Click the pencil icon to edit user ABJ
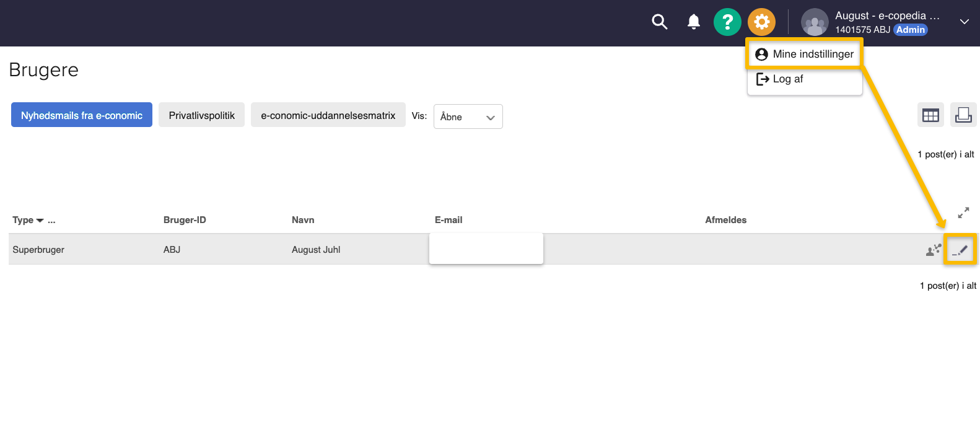 tap(960, 250)
